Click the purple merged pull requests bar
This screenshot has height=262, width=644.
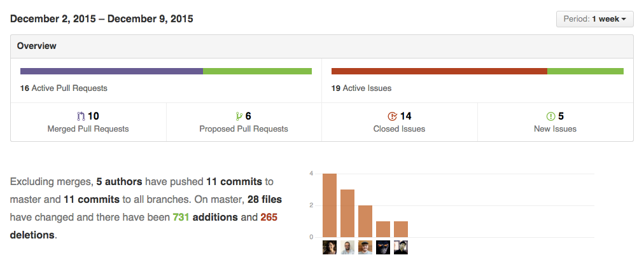click(111, 71)
